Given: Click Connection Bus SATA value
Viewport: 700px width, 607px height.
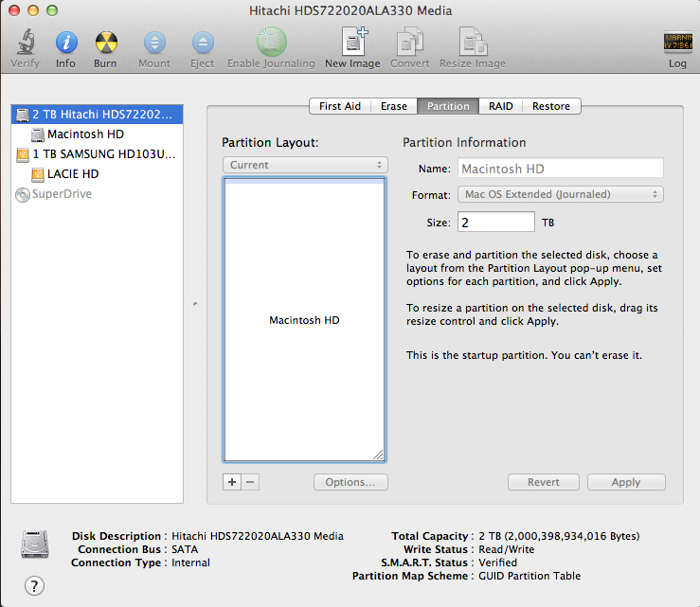Looking at the screenshot, I should (185, 549).
